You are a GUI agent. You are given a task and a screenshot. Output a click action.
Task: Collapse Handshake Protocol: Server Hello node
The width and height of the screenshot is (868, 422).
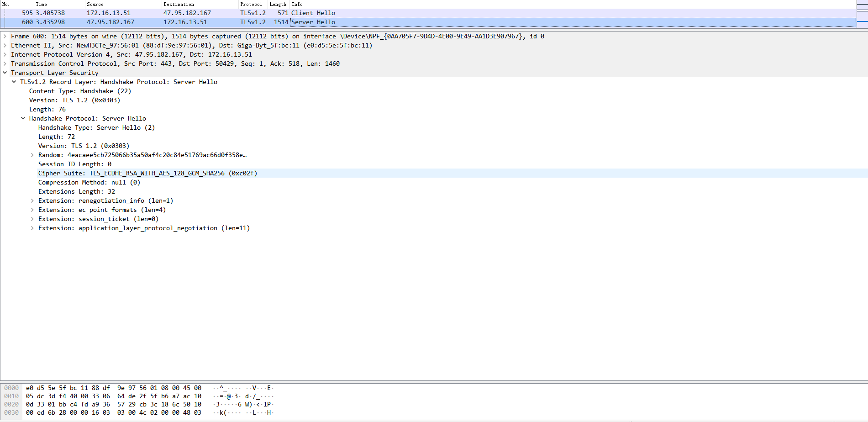[23, 118]
